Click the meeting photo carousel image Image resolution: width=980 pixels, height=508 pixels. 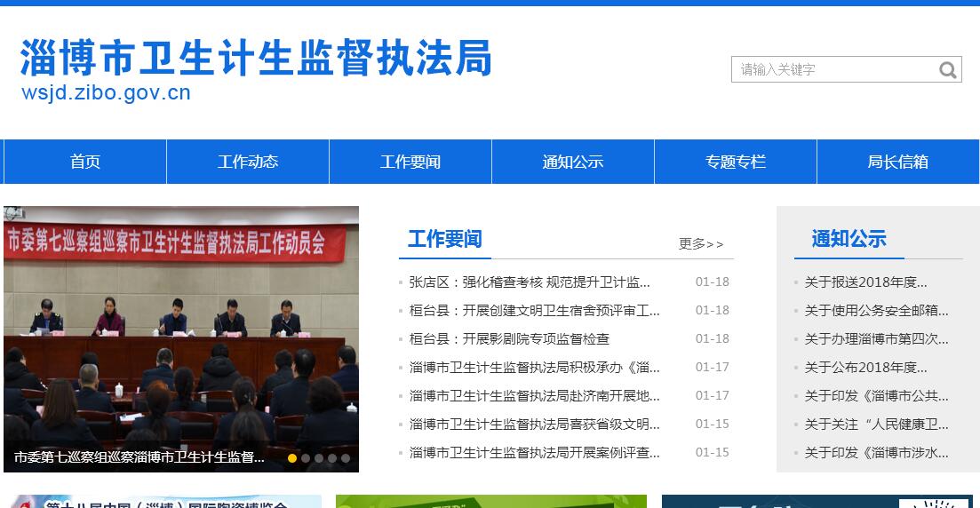coord(181,337)
